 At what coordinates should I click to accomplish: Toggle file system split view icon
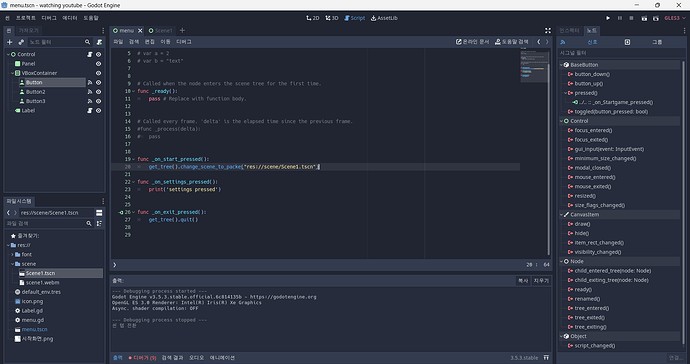tap(99, 213)
